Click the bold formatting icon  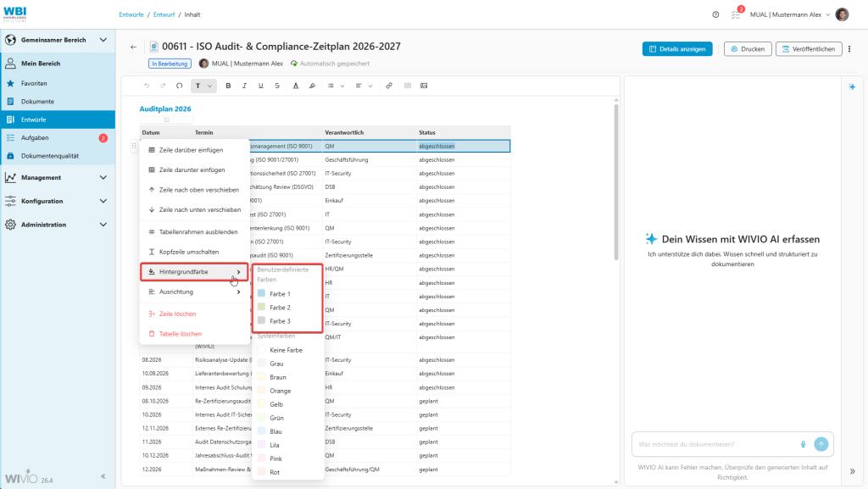click(228, 86)
